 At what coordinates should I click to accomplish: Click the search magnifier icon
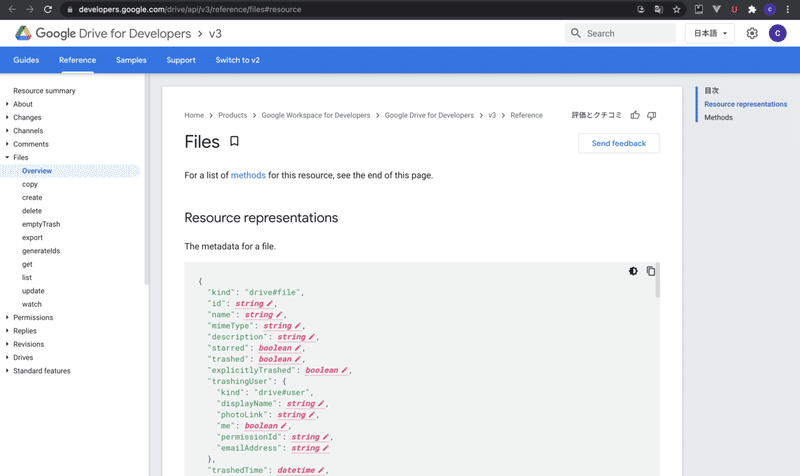click(x=576, y=33)
